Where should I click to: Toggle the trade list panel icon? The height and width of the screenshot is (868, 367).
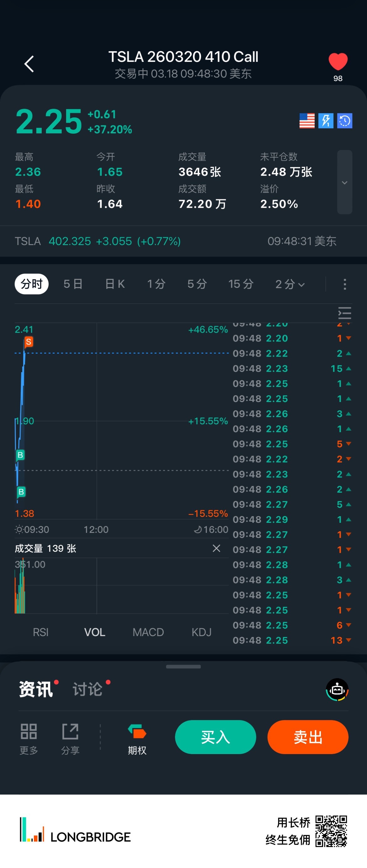pyautogui.click(x=344, y=313)
